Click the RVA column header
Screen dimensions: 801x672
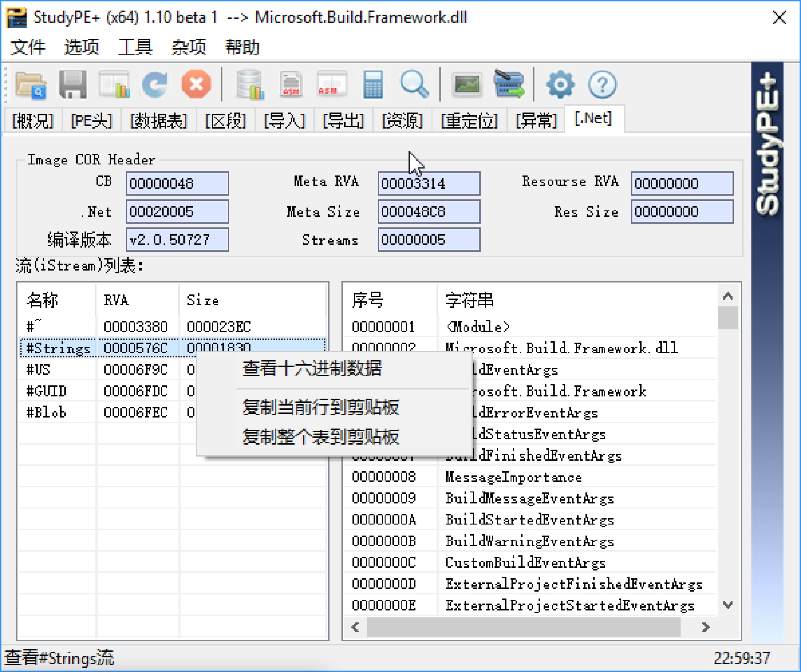[x=137, y=300]
